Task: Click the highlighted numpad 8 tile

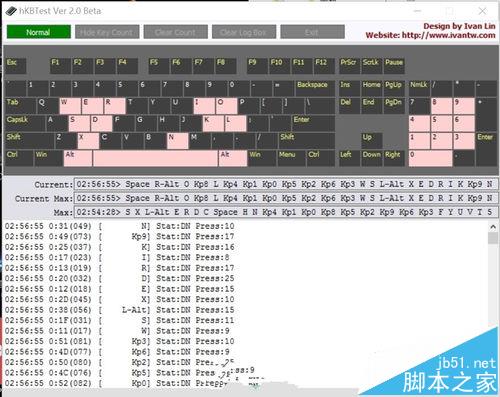Action: click(441, 106)
